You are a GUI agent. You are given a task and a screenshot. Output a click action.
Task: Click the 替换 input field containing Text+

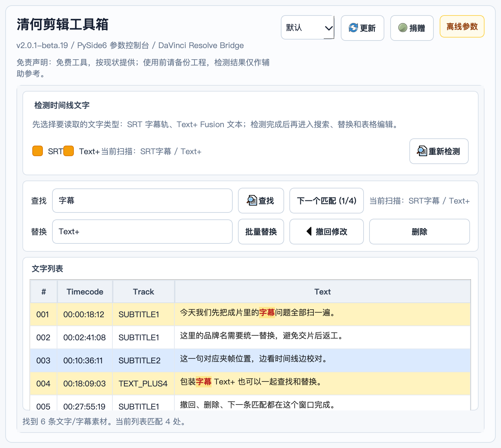[x=142, y=232]
